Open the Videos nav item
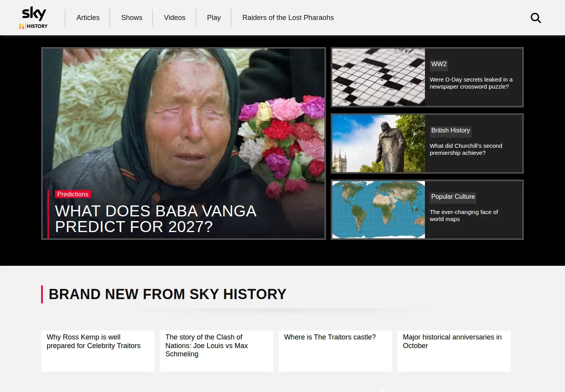Viewport: 565px width, 392px height. 175,18
